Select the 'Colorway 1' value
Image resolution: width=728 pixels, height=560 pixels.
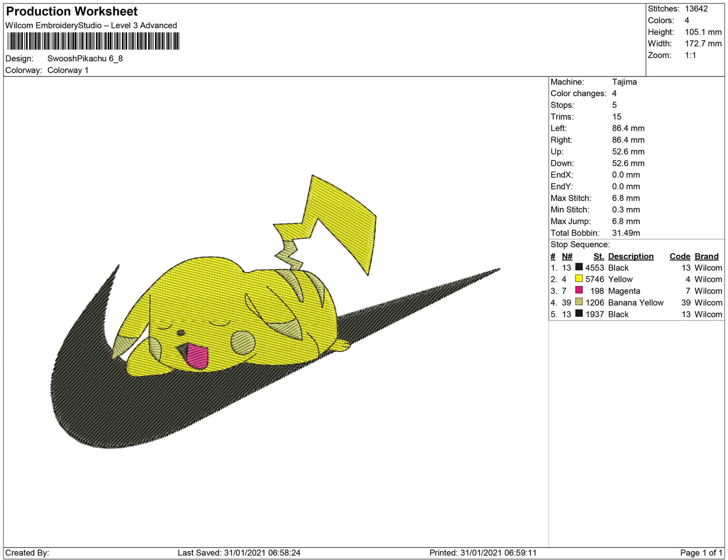[68, 70]
